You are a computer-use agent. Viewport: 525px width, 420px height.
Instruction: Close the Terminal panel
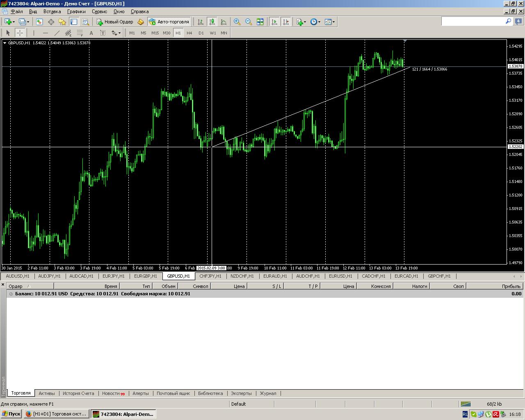[3, 284]
